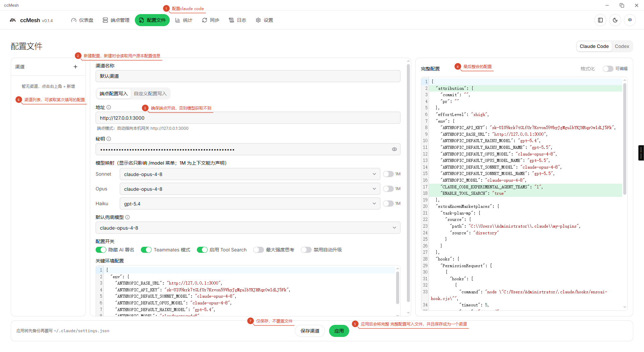Enable 最大强度思考 switch

[x=259, y=250]
